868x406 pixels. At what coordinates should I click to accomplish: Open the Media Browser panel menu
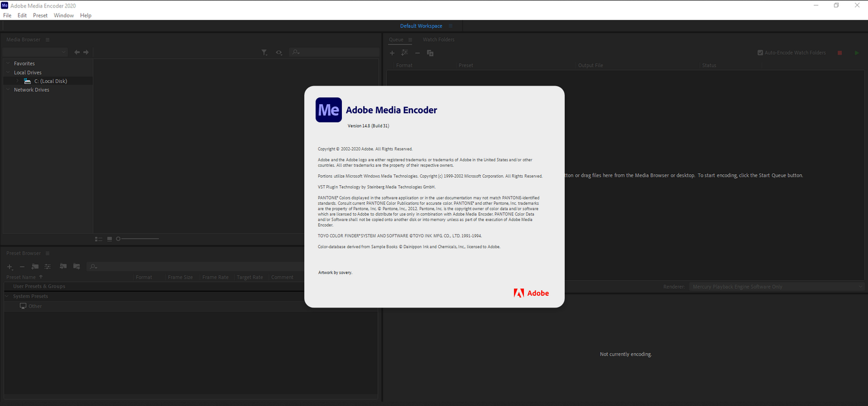point(47,40)
